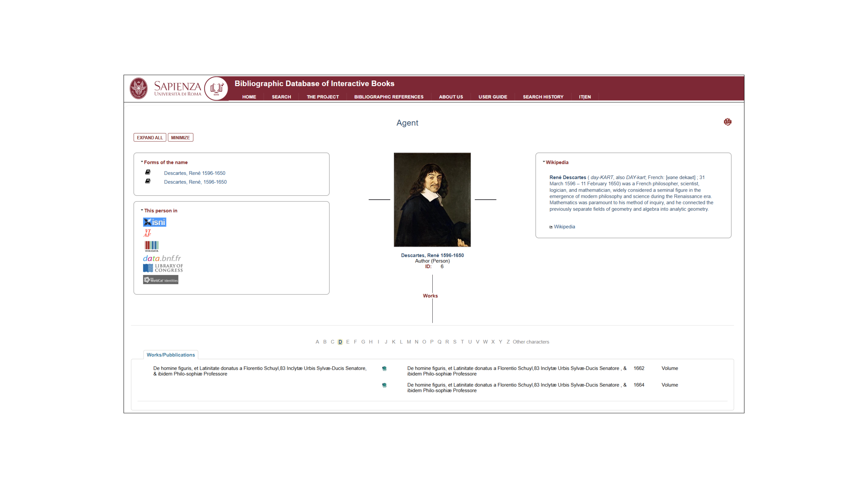This screenshot has width=868, height=488.
Task: Select the highlighted letter D filter
Action: [x=340, y=342]
